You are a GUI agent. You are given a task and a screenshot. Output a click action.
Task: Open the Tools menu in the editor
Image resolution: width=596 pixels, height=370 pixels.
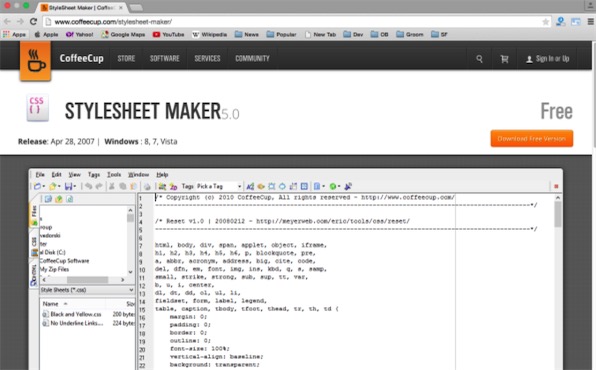point(114,175)
